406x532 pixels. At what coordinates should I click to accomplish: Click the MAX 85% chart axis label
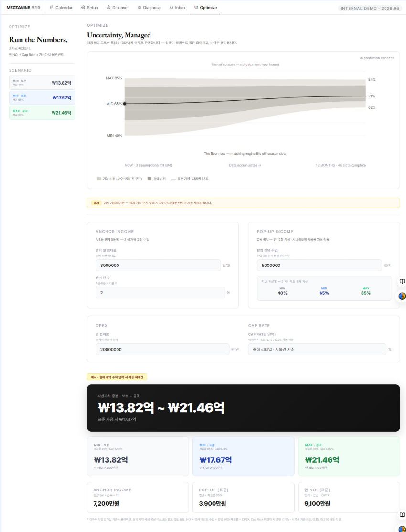pos(114,78)
